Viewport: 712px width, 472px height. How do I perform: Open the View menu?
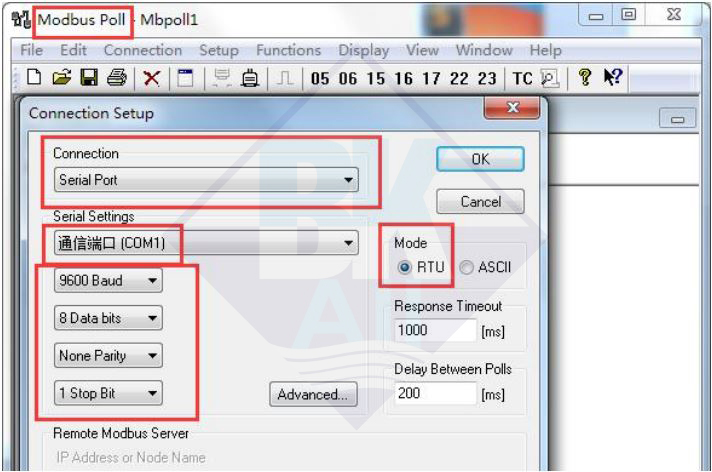422,50
